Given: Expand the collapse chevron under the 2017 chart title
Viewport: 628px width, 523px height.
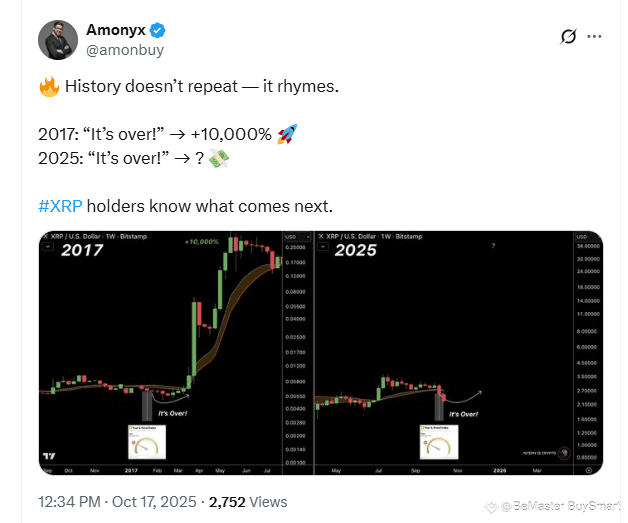Looking at the screenshot, I should [x=48, y=247].
